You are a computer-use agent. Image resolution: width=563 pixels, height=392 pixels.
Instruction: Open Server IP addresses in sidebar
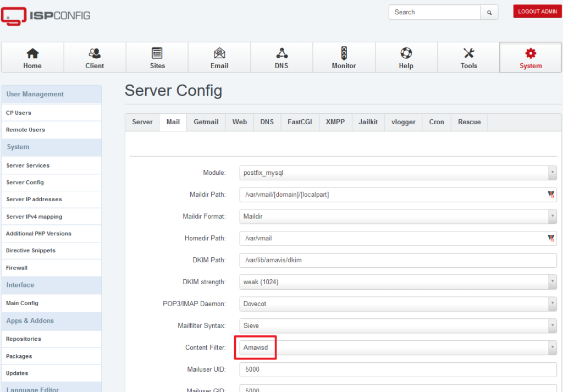click(51, 199)
